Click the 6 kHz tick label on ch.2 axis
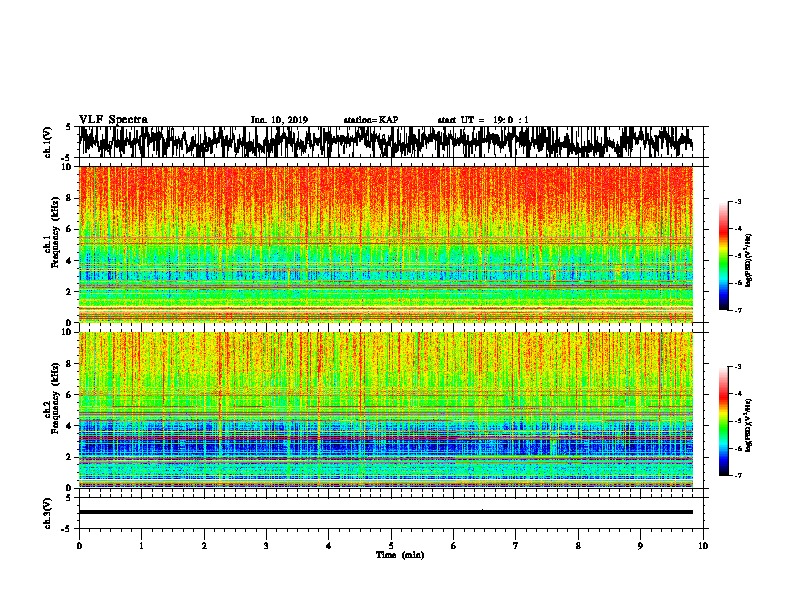The height and width of the screenshot is (612, 792). click(x=69, y=395)
